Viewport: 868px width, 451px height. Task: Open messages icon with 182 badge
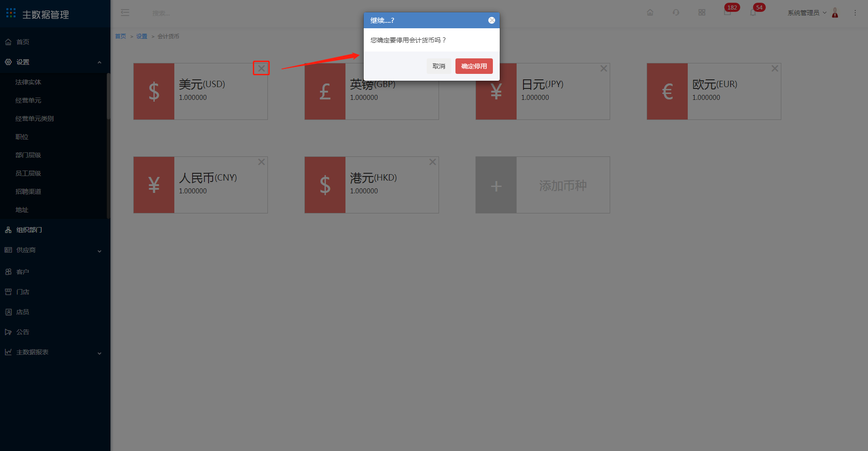728,12
